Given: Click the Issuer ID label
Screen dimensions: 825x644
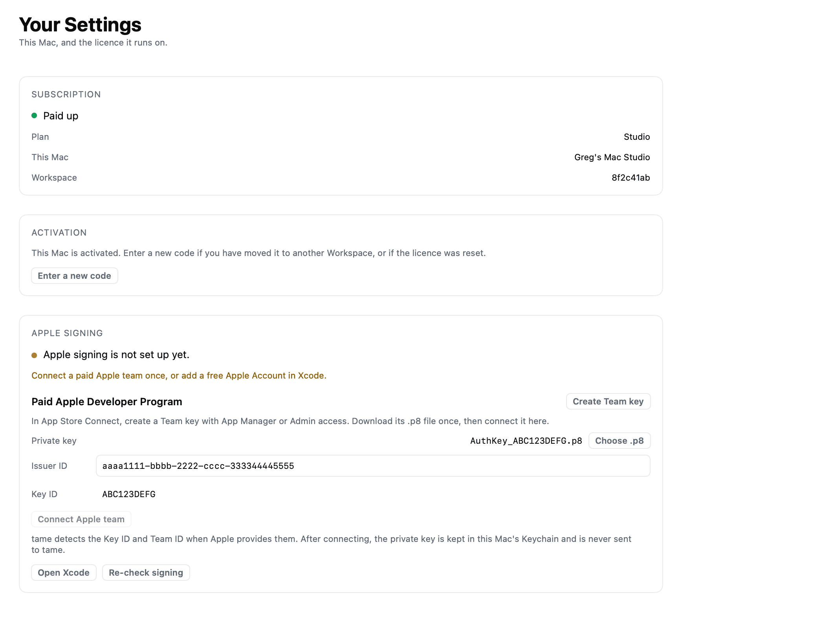Looking at the screenshot, I should coord(49,466).
